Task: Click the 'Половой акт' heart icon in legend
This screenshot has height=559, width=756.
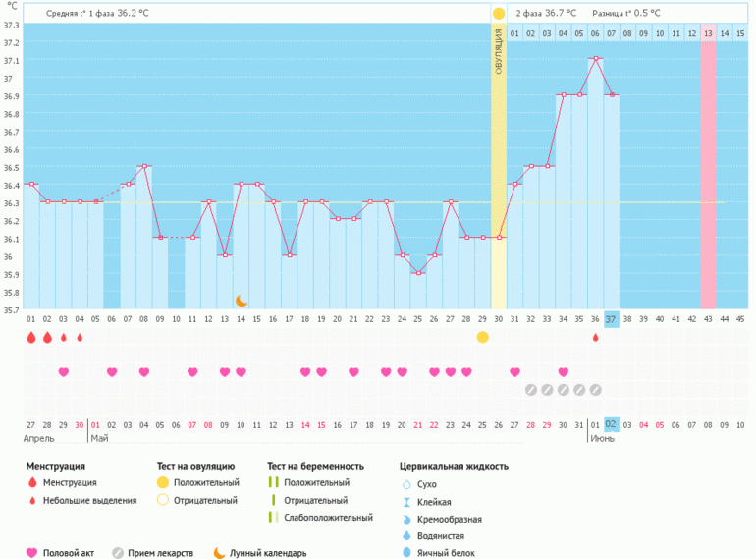Action: tap(31, 553)
